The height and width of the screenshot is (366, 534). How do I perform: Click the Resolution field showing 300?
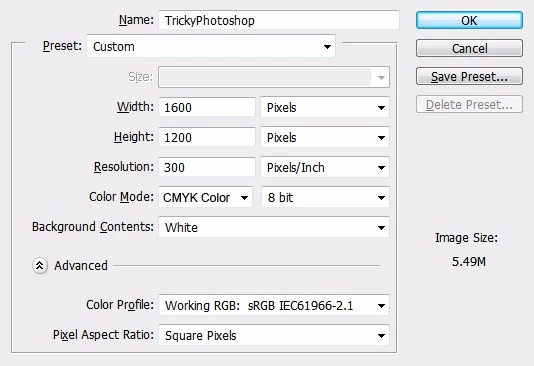(x=207, y=168)
